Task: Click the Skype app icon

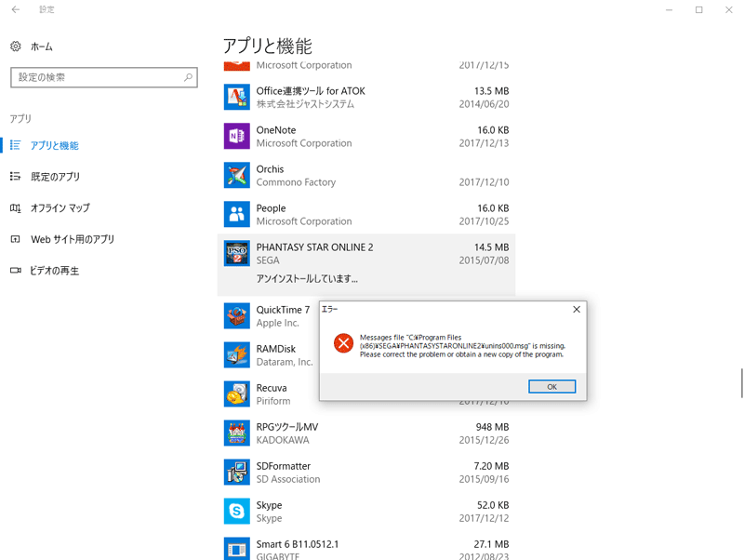Action: pyautogui.click(x=237, y=511)
